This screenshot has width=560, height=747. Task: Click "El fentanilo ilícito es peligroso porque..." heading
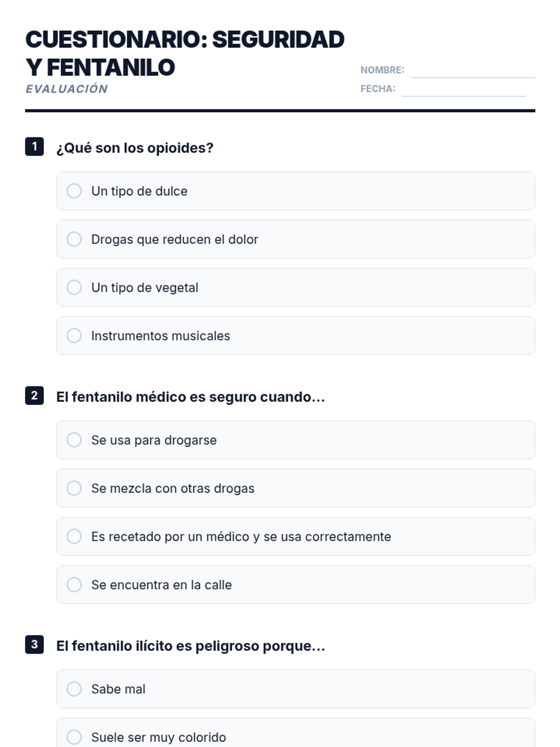pyautogui.click(x=190, y=646)
